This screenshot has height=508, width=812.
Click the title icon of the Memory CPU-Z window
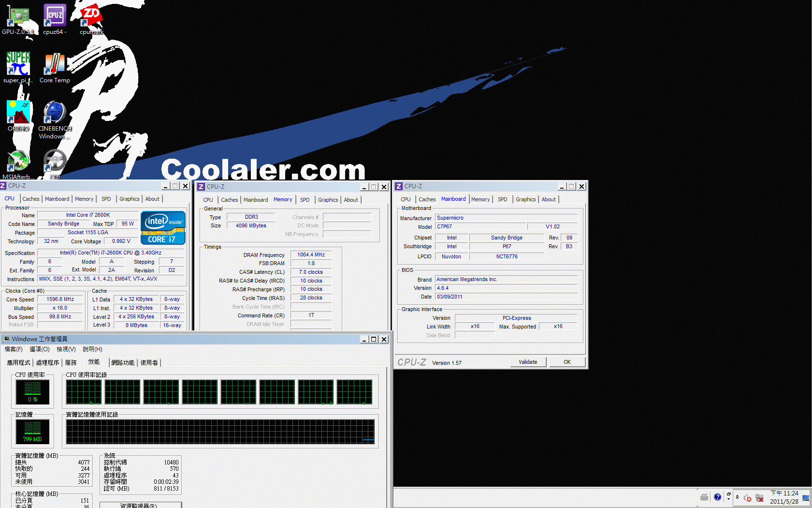(201, 187)
